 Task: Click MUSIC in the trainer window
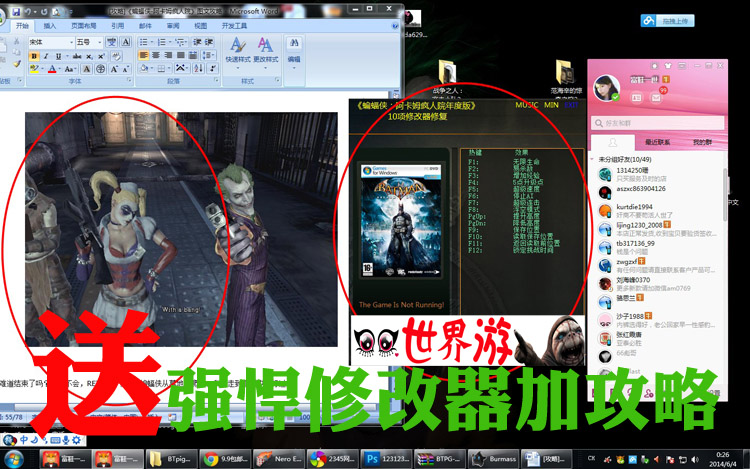click(527, 105)
